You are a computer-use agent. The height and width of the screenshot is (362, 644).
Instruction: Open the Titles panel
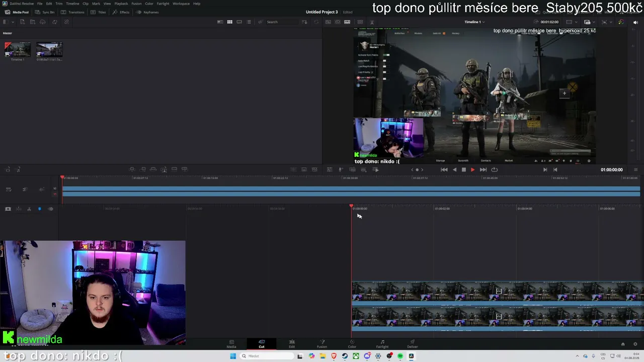point(98,12)
